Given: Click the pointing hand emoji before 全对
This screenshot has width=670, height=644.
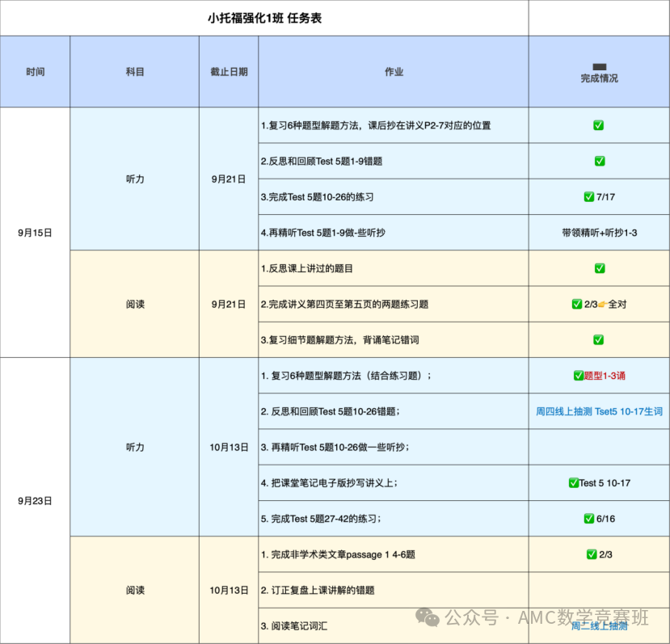Looking at the screenshot, I should click(602, 305).
